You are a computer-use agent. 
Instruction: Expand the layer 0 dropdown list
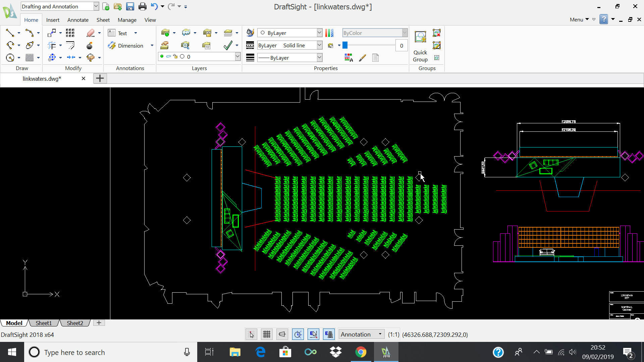pos(237,57)
